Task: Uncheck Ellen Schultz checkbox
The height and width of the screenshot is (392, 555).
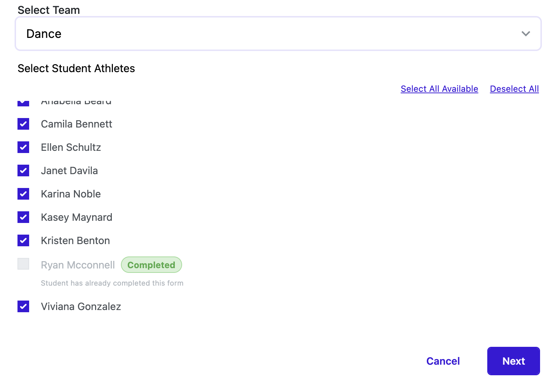Action: pos(23,147)
